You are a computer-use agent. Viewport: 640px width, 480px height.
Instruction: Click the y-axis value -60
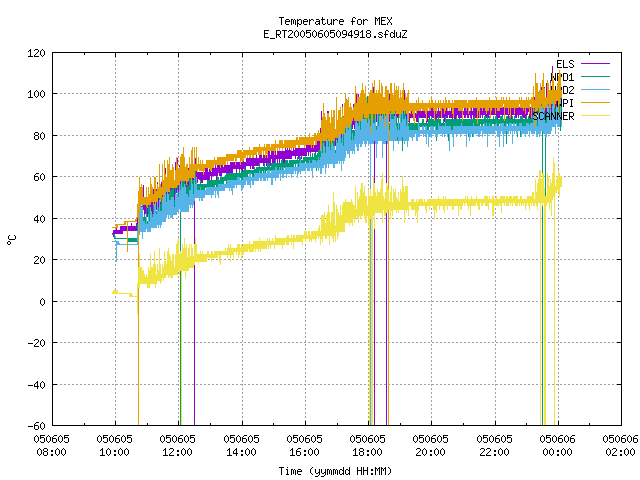click(36, 426)
